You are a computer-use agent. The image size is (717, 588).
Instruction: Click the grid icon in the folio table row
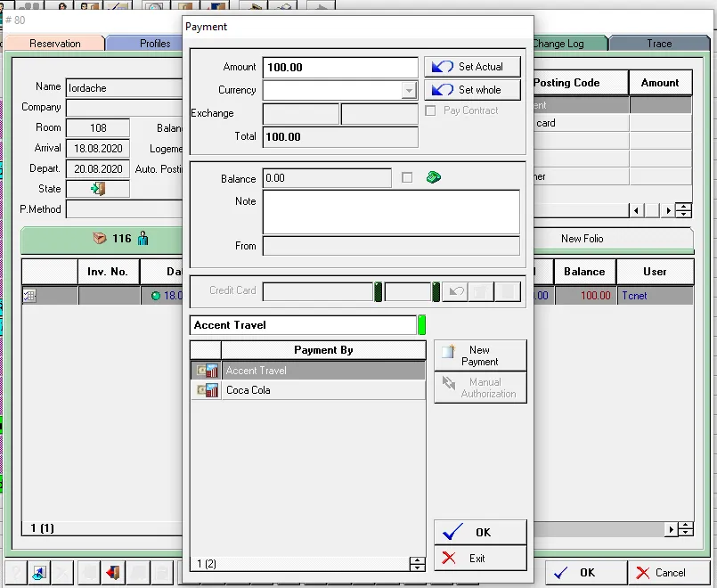tap(29, 296)
